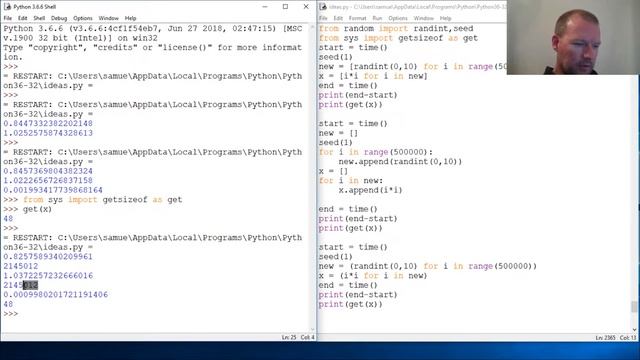Click the Python 3.6.6 Shell window title

35,7
